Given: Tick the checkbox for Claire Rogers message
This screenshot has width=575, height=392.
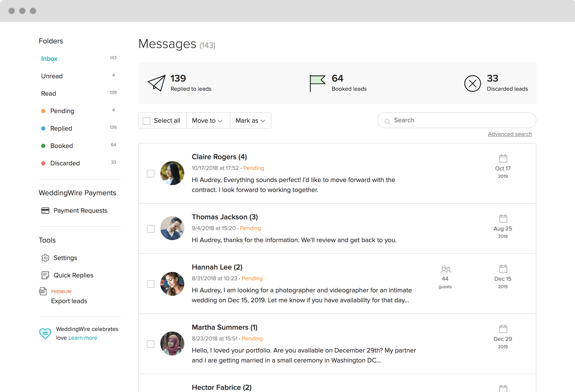Looking at the screenshot, I should [x=151, y=174].
